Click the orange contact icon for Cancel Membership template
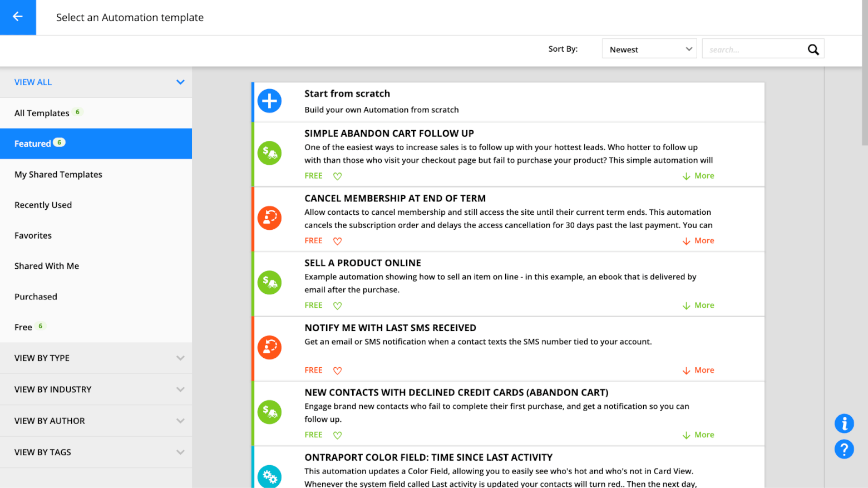This screenshot has width=868, height=488. click(x=269, y=218)
